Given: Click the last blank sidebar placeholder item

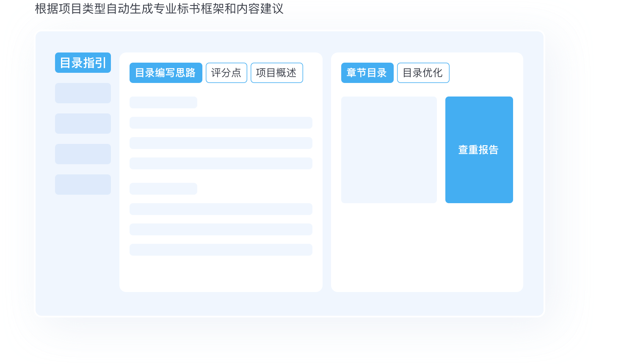Looking at the screenshot, I should [x=83, y=185].
